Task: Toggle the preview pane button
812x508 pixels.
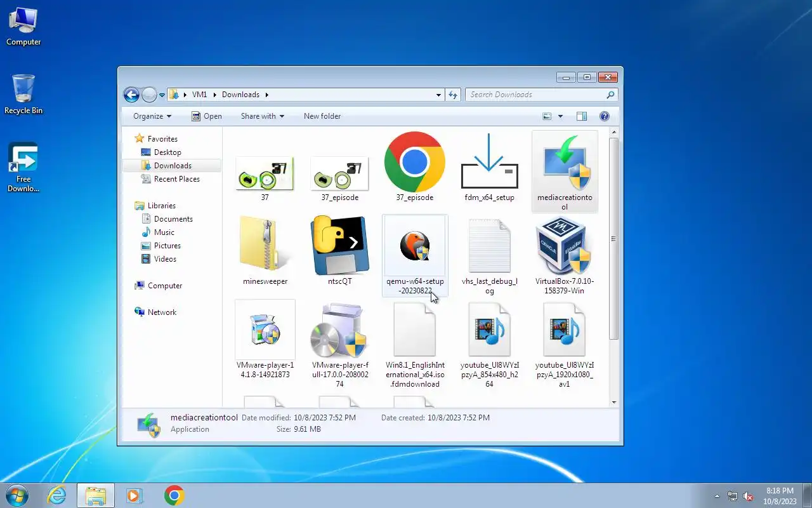Action: coord(582,116)
